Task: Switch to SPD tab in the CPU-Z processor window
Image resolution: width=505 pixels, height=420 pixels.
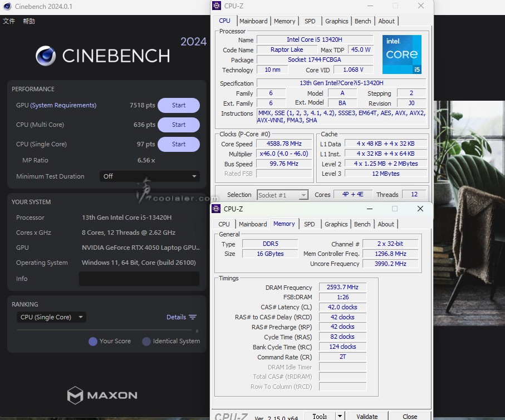Action: [310, 21]
